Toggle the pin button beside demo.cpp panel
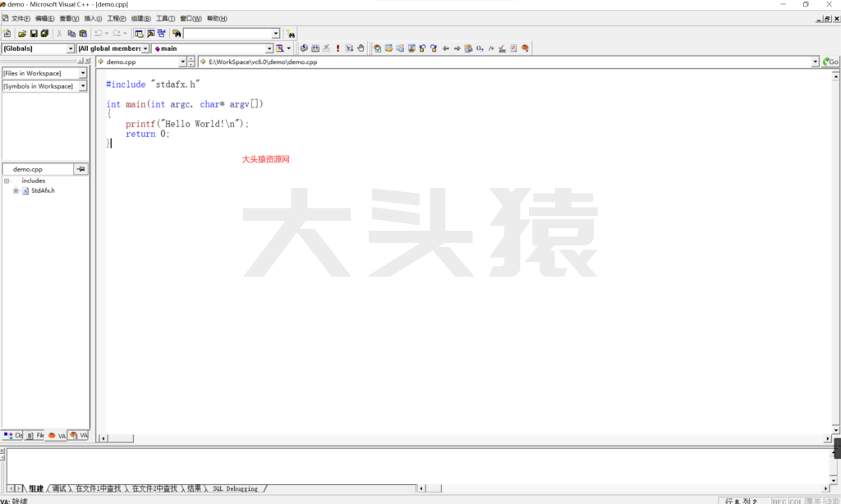Viewport: 841px width, 504px height. [80, 169]
